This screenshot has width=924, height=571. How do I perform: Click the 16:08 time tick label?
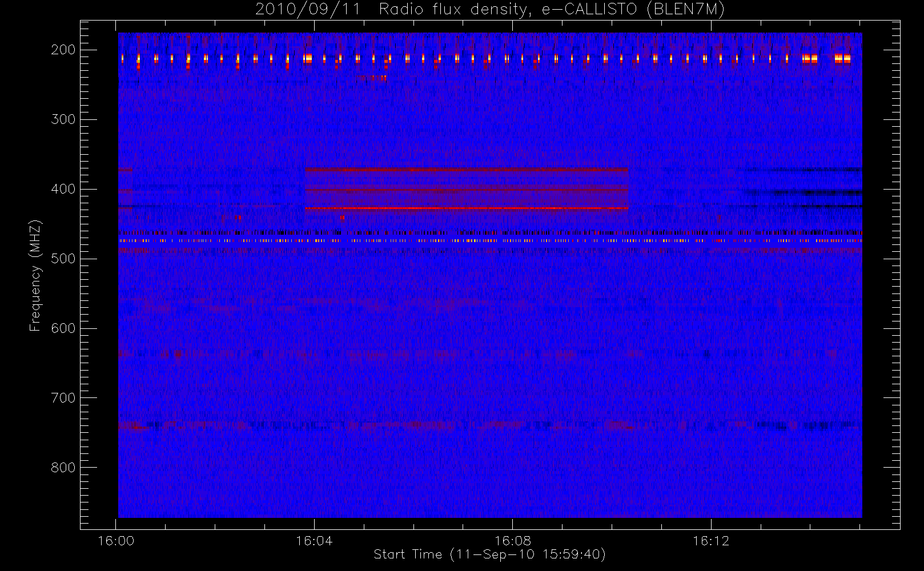click(x=512, y=541)
